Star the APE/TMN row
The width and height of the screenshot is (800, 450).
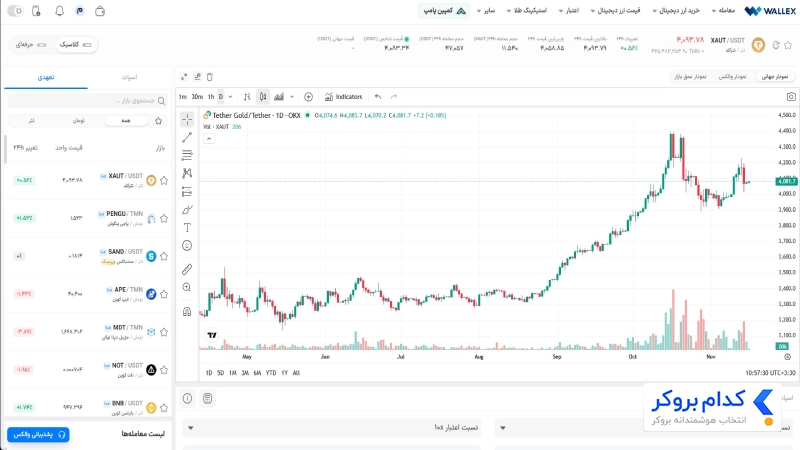[164, 294]
